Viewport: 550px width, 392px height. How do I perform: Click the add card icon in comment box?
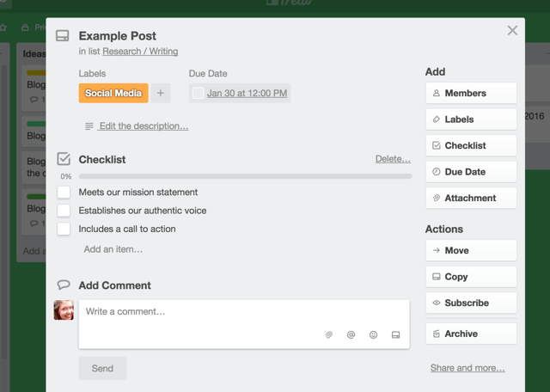tap(395, 335)
